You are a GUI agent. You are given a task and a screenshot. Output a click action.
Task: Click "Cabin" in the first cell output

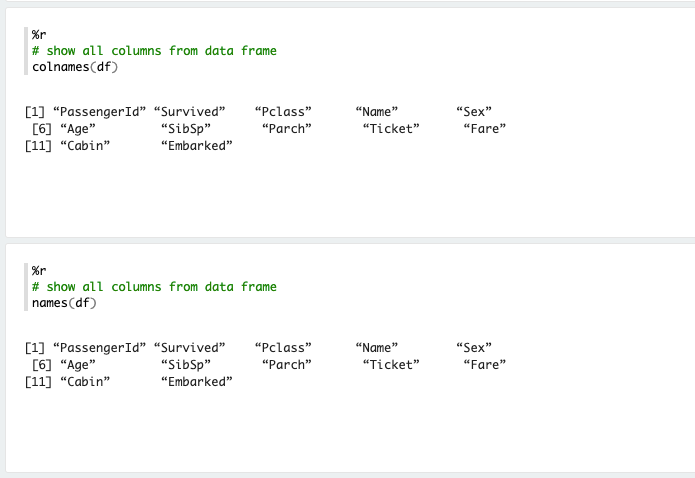tap(85, 145)
